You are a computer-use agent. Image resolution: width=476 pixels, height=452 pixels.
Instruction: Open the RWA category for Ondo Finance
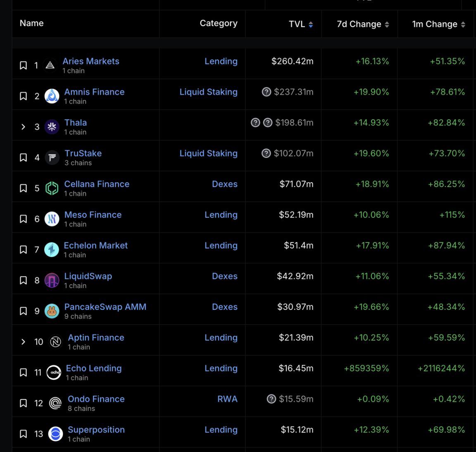(227, 399)
